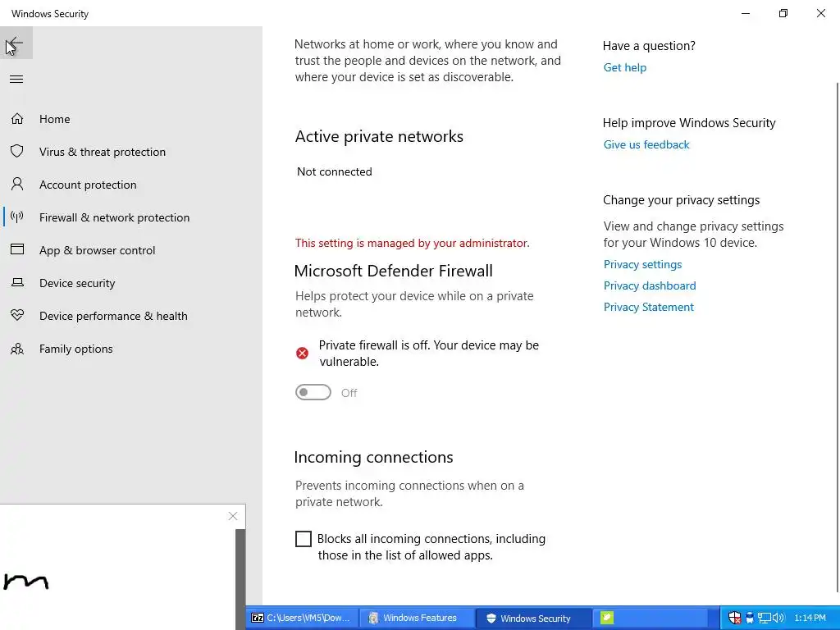Click the Firewall & network protection antenna icon
This screenshot has width=840, height=630.
[17, 217]
